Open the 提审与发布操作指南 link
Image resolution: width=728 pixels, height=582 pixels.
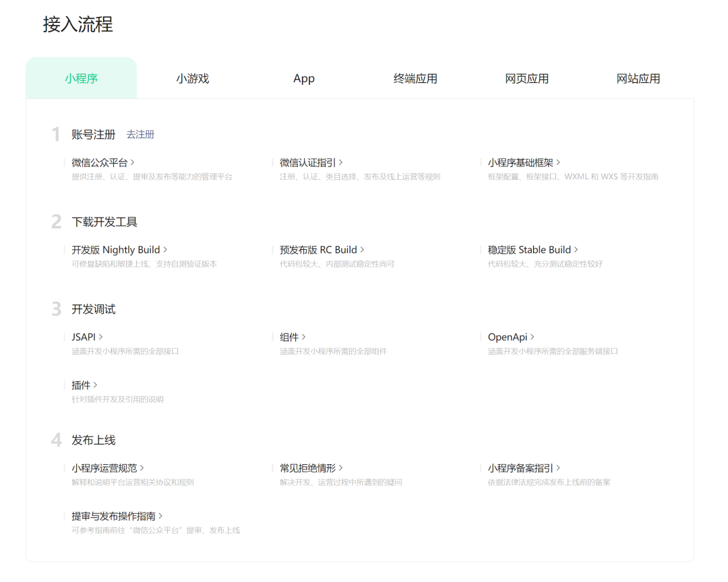pyautogui.click(x=117, y=516)
